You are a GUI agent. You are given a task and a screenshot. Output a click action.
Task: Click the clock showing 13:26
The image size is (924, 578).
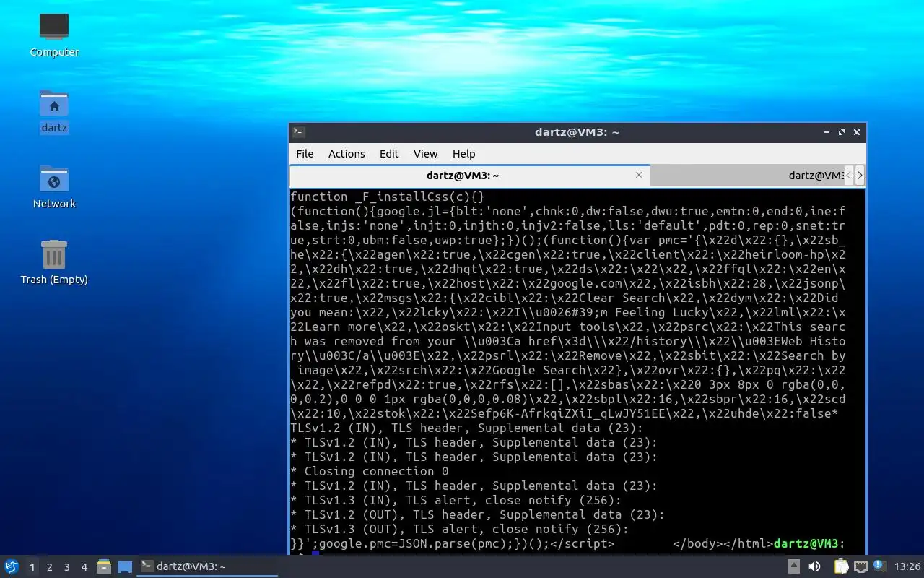907,566
